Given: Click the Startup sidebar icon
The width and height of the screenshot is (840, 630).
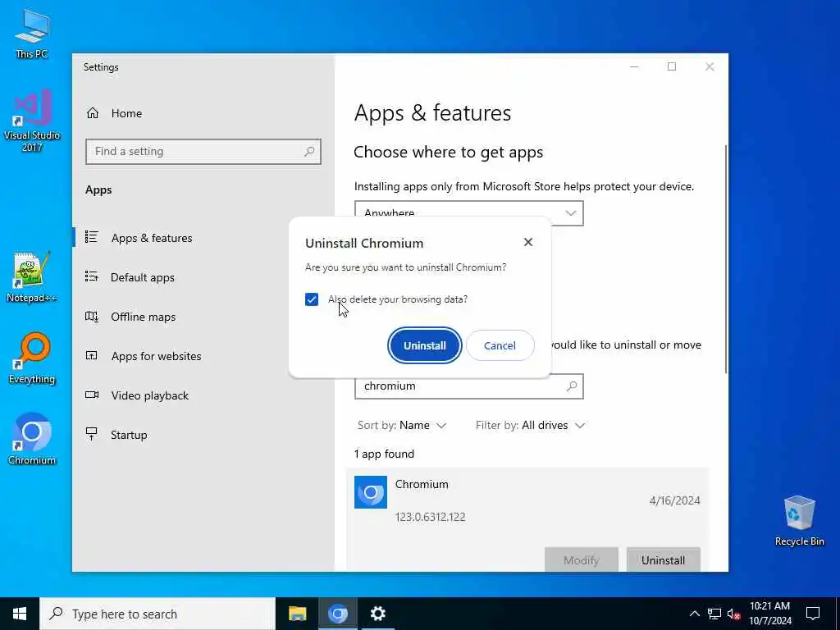Looking at the screenshot, I should click(x=92, y=434).
